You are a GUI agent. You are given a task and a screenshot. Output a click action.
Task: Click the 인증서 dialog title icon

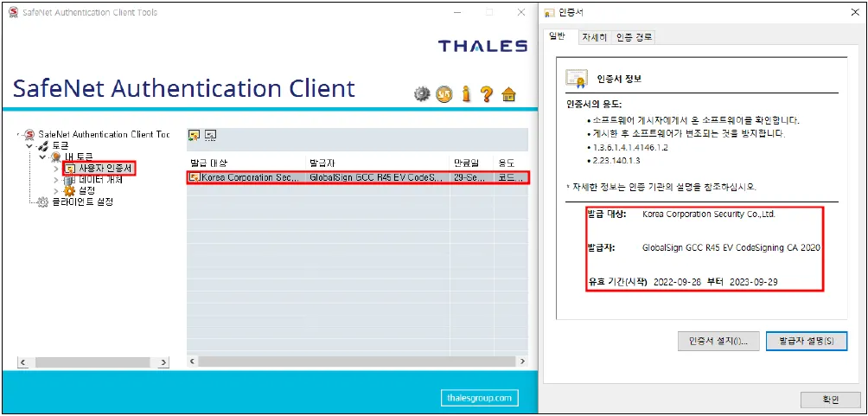550,13
